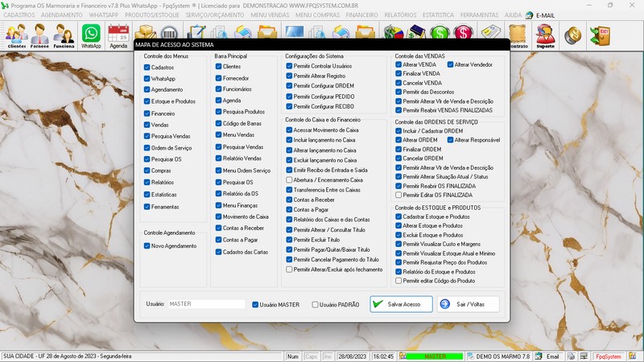Click the globe icon beside E-MAIL
Image resolution: width=644 pixels, height=362 pixels.
pos(530,15)
